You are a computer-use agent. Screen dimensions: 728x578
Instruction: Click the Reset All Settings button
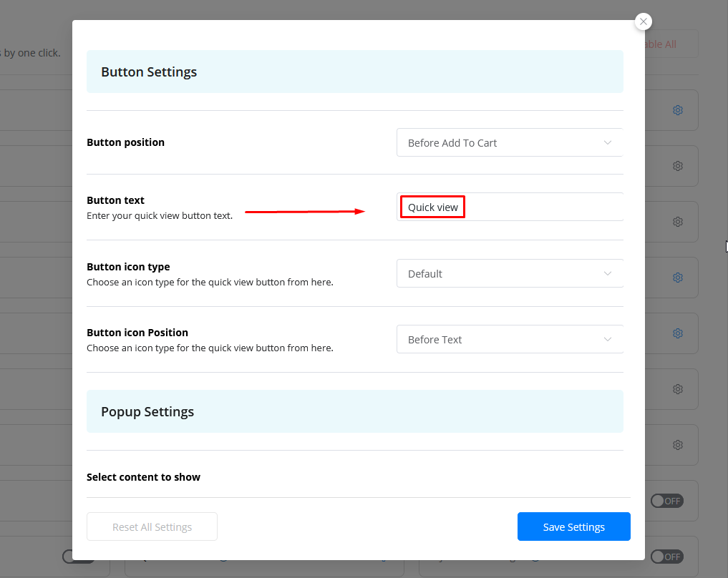click(x=152, y=526)
